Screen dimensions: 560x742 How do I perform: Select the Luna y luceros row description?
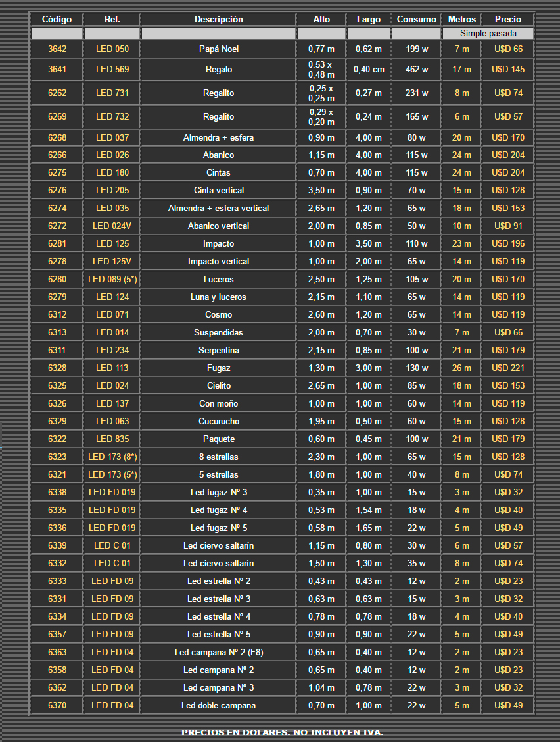tap(218, 297)
